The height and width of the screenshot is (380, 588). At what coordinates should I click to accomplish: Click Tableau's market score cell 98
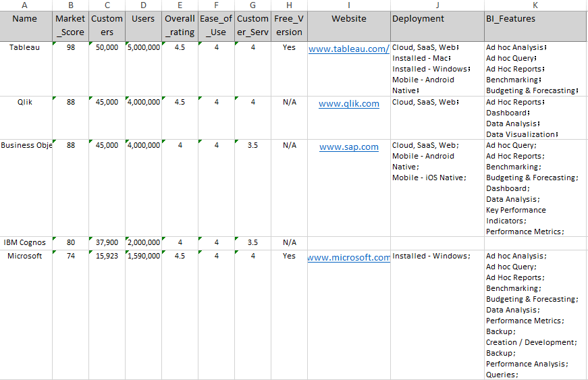[70, 48]
